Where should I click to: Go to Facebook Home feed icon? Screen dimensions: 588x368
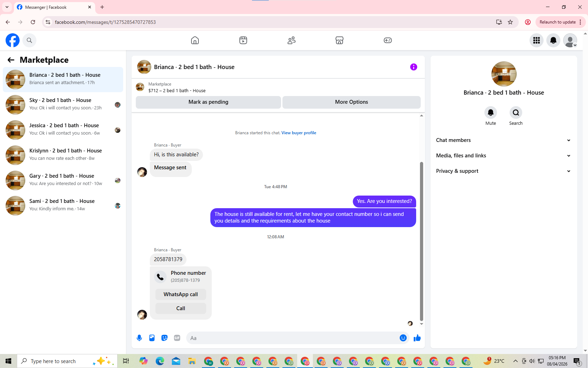tap(195, 40)
